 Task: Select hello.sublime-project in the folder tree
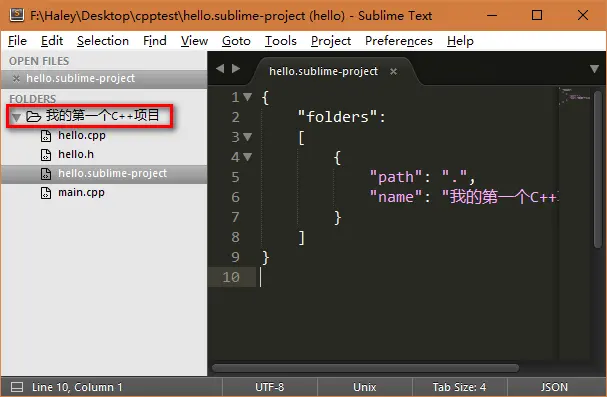112,173
